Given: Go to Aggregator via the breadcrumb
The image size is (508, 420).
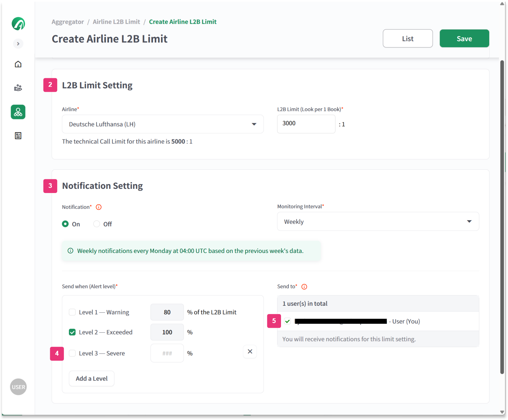Looking at the screenshot, I should tap(67, 21).
